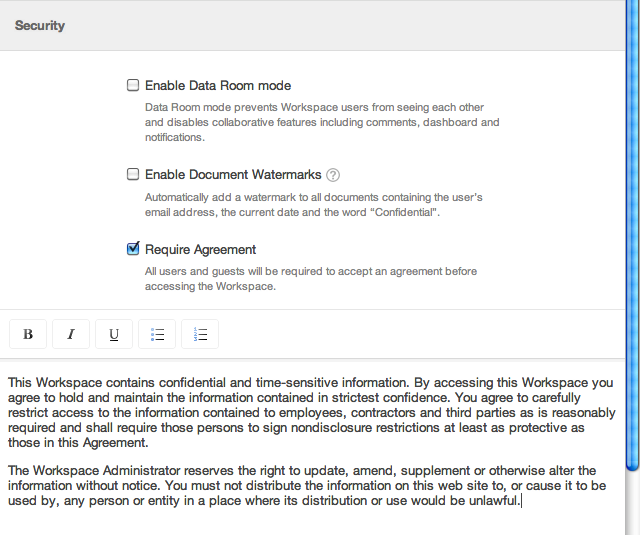The image size is (640, 535).
Task: Click the watermark description about "Confidential"
Action: point(313,205)
